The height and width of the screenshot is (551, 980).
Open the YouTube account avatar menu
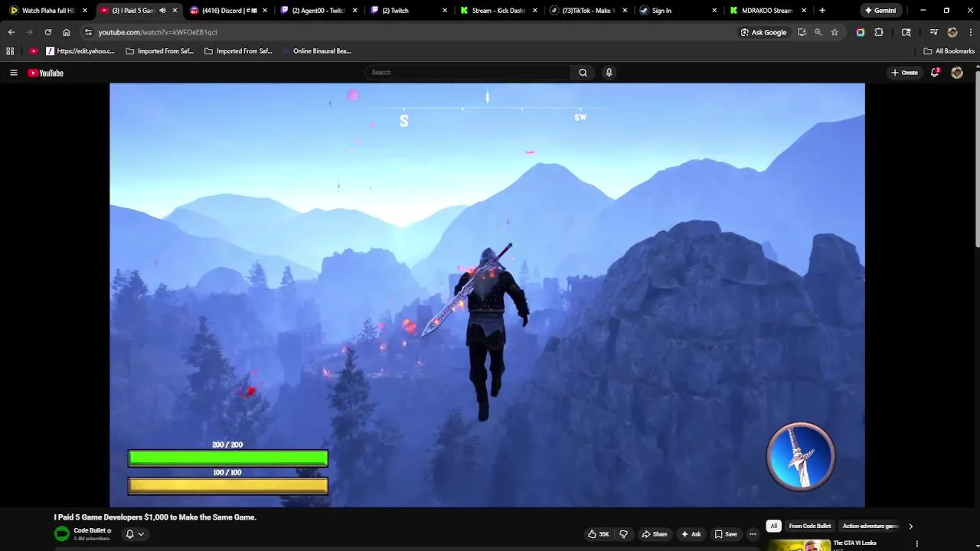[x=957, y=73]
